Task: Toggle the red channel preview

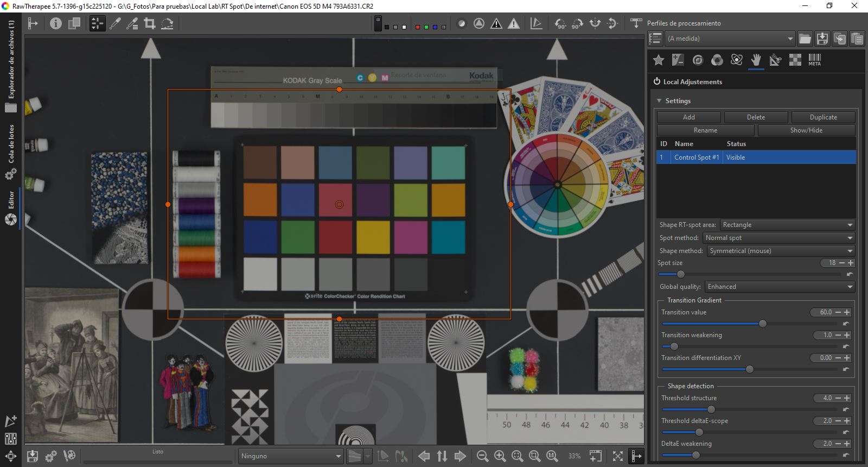Action: 417,27
